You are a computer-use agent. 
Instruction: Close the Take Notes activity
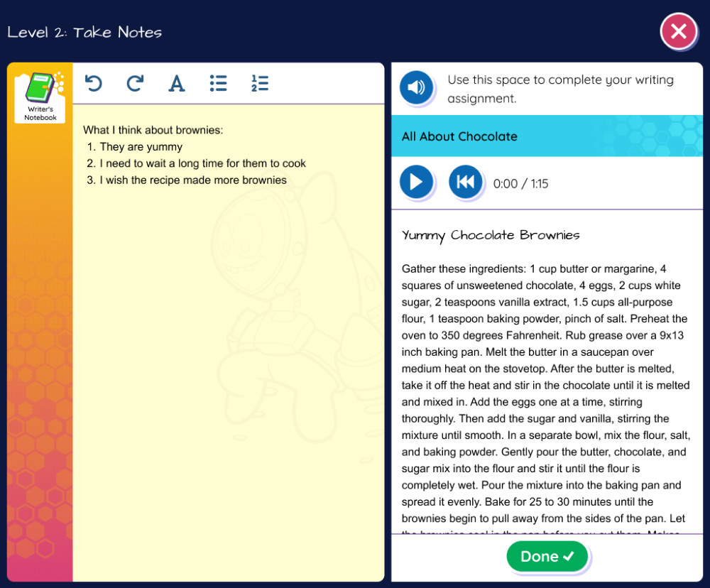click(x=678, y=31)
